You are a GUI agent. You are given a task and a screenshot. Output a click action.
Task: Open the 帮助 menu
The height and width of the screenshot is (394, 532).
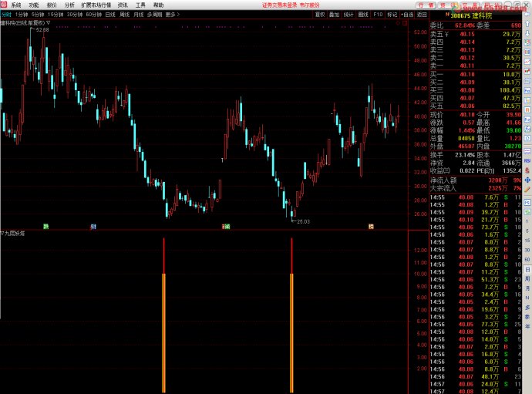(x=159, y=5)
